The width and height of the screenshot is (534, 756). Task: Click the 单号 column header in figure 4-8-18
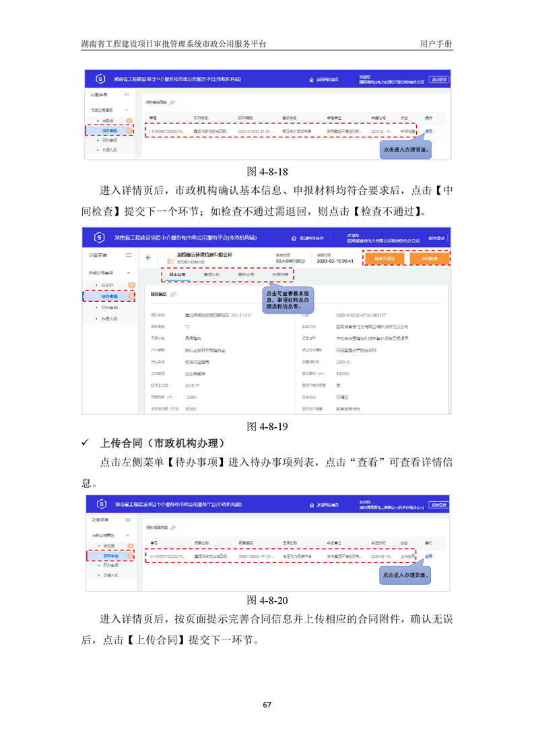(x=153, y=118)
